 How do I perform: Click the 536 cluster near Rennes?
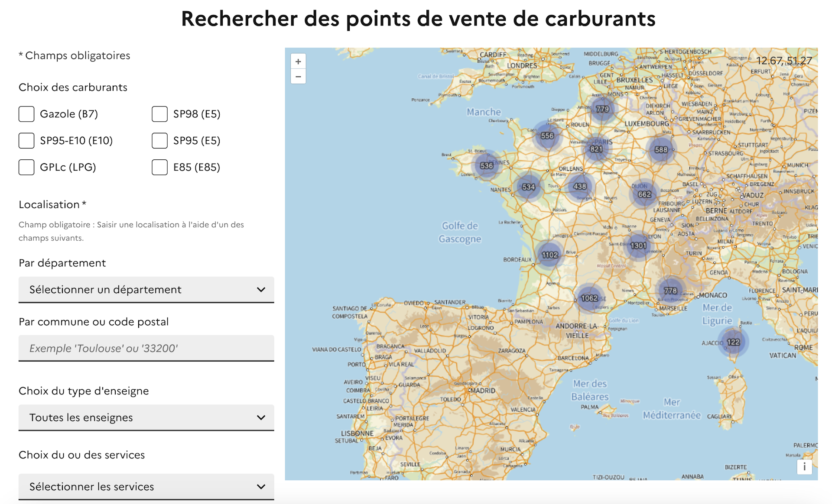tap(486, 165)
